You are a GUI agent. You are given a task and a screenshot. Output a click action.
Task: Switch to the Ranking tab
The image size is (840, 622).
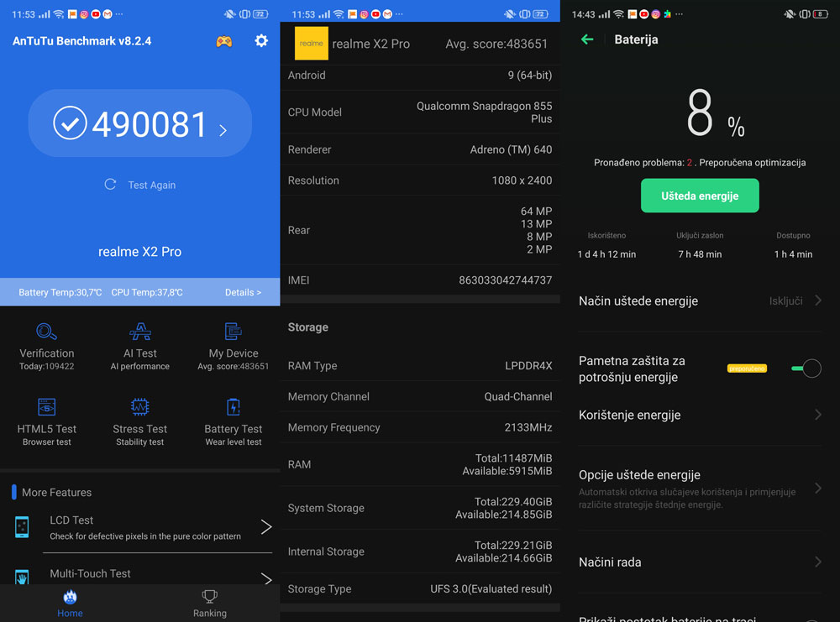tap(210, 603)
